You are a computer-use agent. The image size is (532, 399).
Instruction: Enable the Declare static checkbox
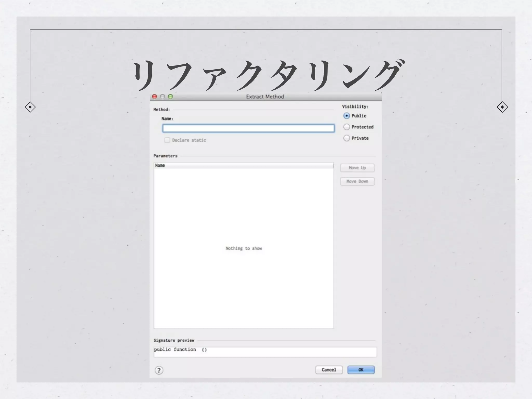pos(167,140)
